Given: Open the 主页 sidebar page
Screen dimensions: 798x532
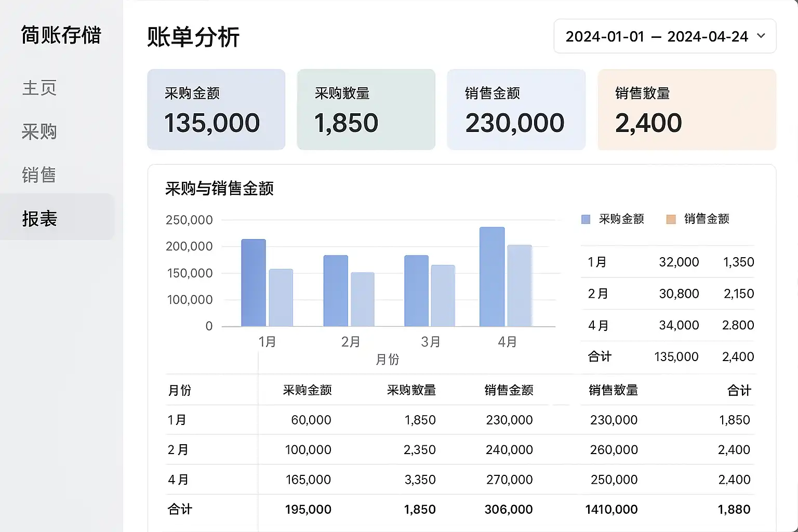Looking at the screenshot, I should 39,88.
